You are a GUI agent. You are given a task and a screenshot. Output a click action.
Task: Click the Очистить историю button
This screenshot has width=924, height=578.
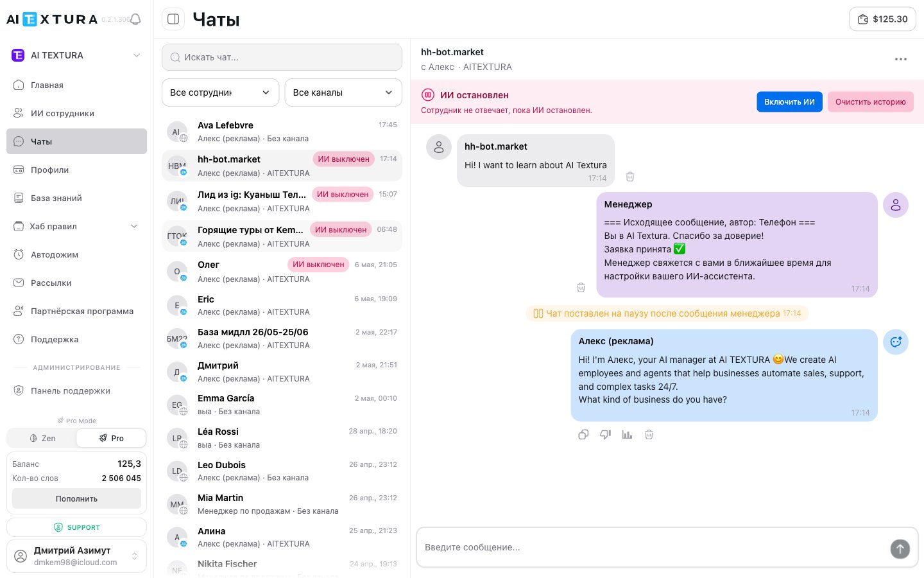pos(870,102)
